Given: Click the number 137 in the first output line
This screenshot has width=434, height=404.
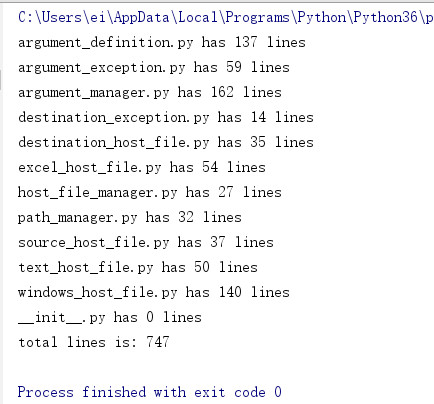Looking at the screenshot, I should click(x=246, y=42).
